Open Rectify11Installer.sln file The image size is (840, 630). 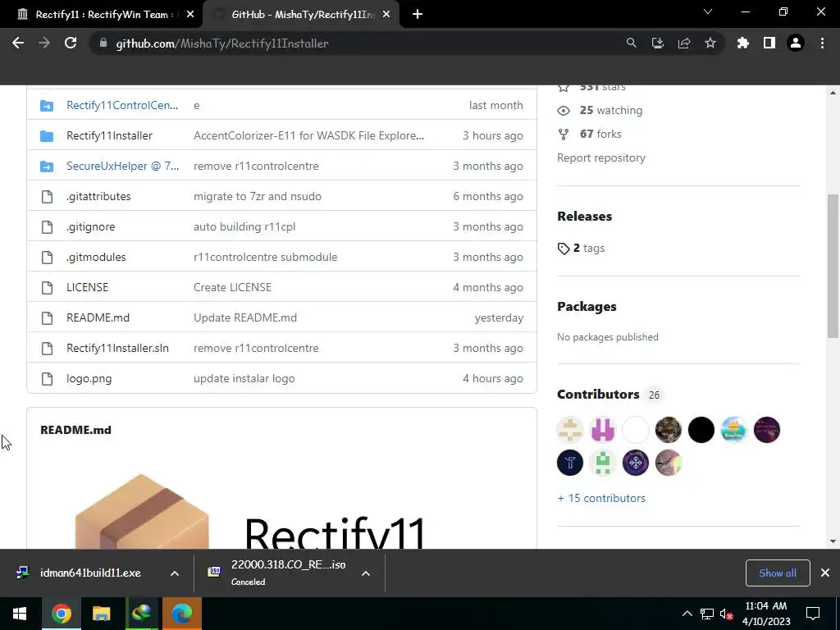click(117, 348)
